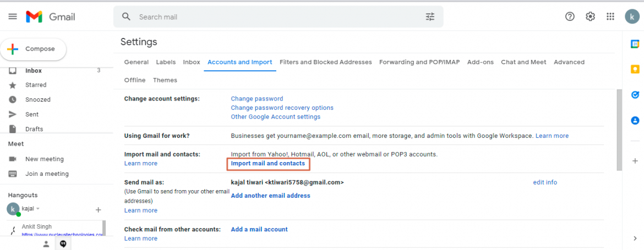This screenshot has width=644, height=250.
Task: Click inside the Search mail field
Action: pyautogui.click(x=275, y=17)
